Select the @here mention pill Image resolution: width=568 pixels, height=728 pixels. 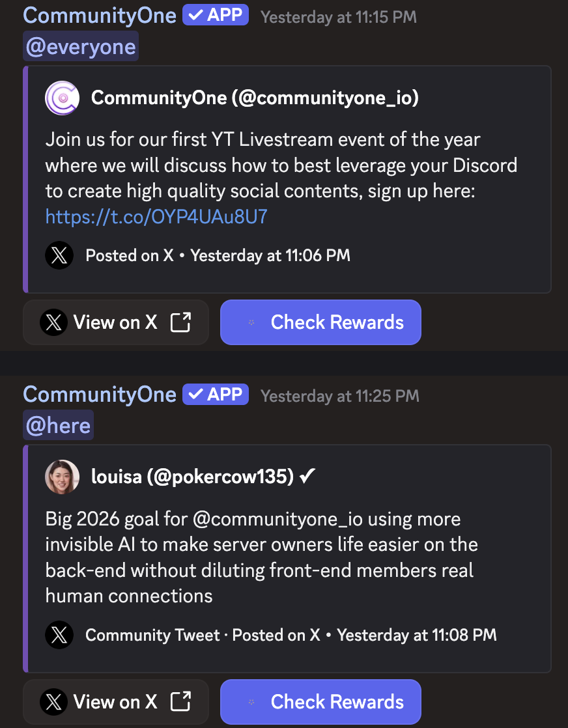pyautogui.click(x=58, y=425)
